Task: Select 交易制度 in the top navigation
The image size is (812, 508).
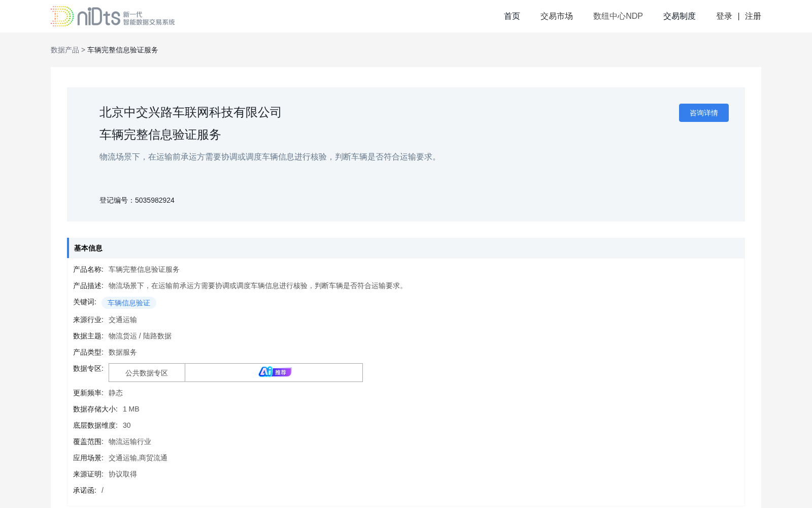Action: (x=679, y=16)
